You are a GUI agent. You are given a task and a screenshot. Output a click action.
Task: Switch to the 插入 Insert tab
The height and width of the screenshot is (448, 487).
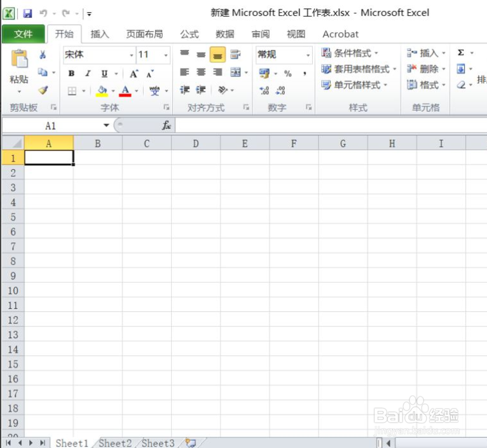(x=100, y=34)
